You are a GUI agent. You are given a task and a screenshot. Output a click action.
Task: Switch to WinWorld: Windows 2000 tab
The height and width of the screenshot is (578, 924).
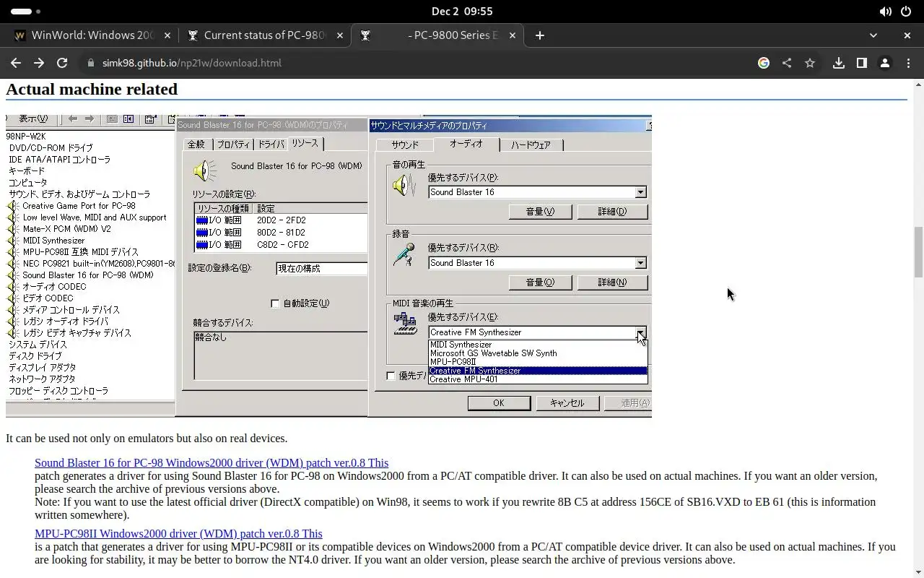pos(91,35)
